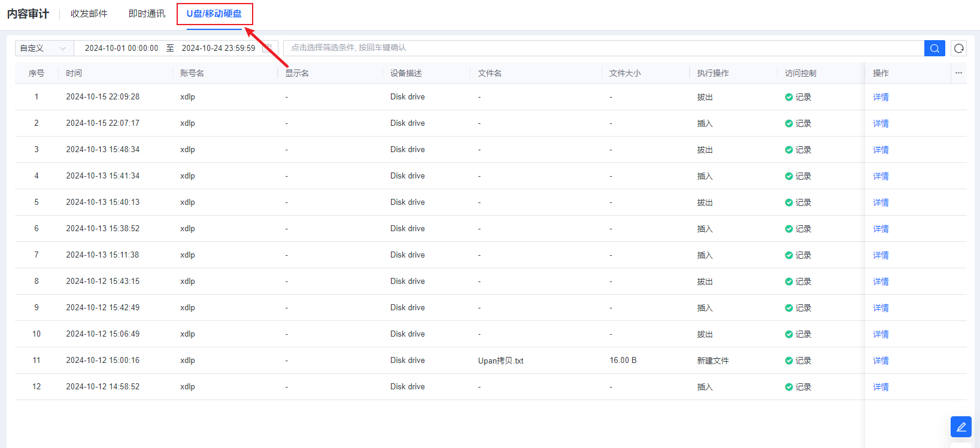
Task: Open the calendar icon in date range
Action: click(x=268, y=48)
